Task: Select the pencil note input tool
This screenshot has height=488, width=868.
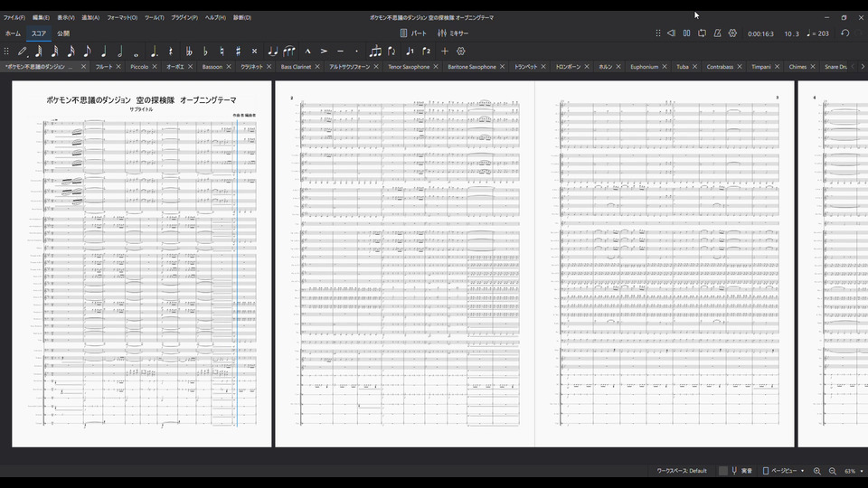Action: coord(23,52)
